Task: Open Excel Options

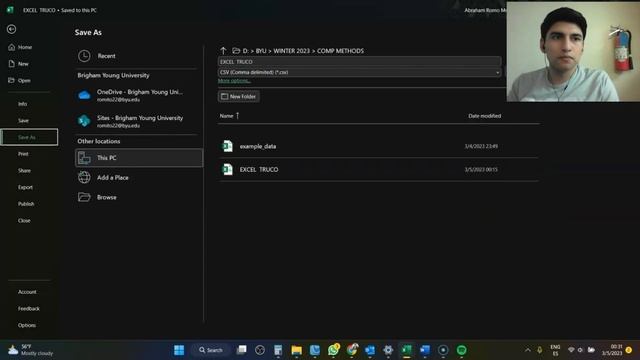Action: pyautogui.click(x=27, y=326)
